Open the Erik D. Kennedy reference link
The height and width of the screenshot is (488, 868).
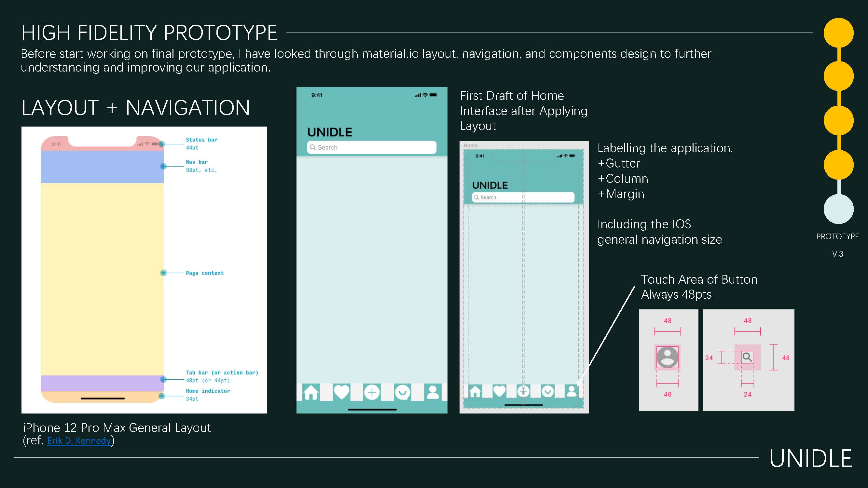point(79,441)
